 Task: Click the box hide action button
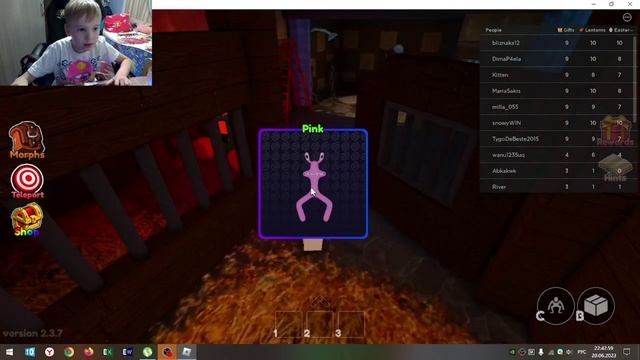(596, 306)
